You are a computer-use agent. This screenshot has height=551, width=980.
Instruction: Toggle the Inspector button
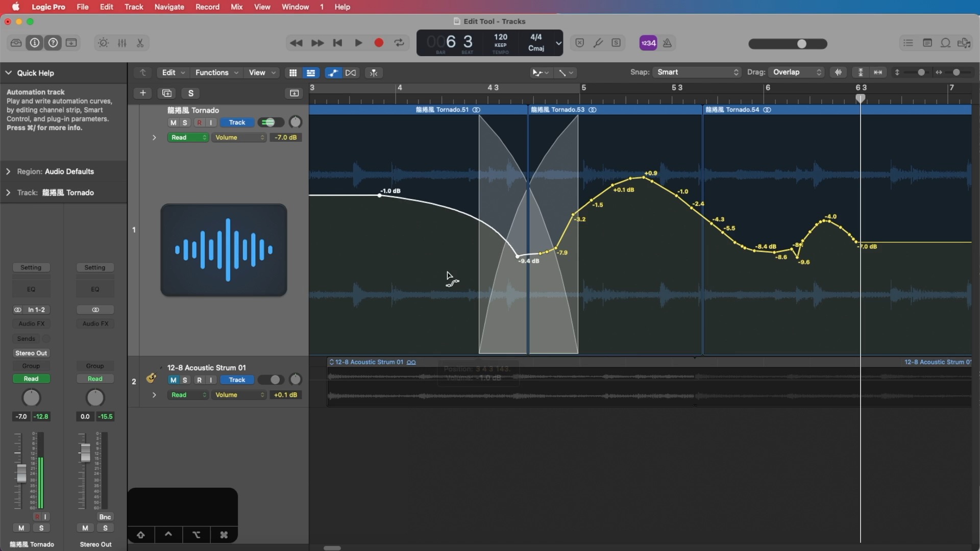pos(35,43)
